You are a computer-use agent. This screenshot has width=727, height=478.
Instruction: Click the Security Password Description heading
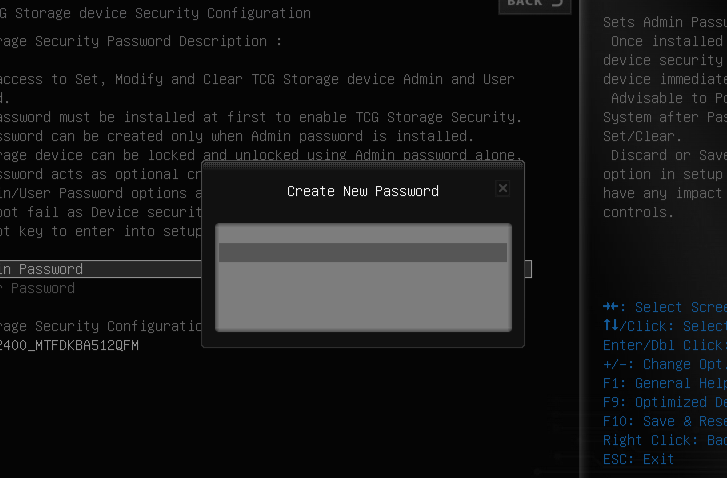140,41
